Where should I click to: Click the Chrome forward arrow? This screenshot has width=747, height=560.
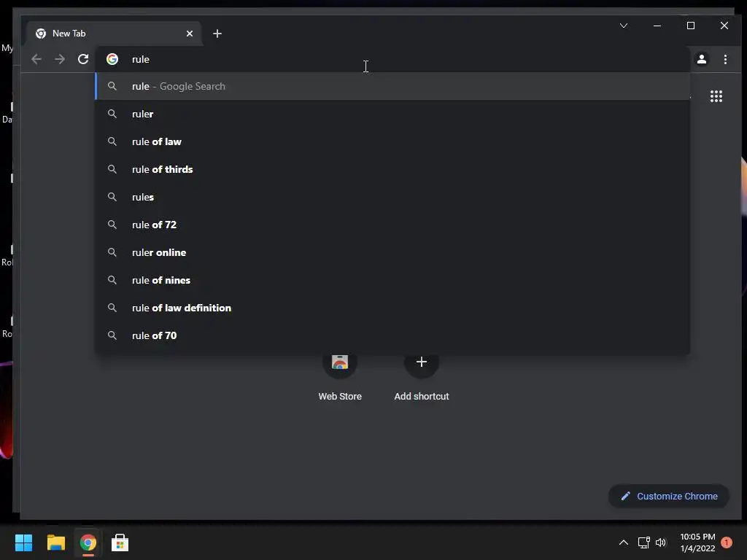tap(60, 59)
